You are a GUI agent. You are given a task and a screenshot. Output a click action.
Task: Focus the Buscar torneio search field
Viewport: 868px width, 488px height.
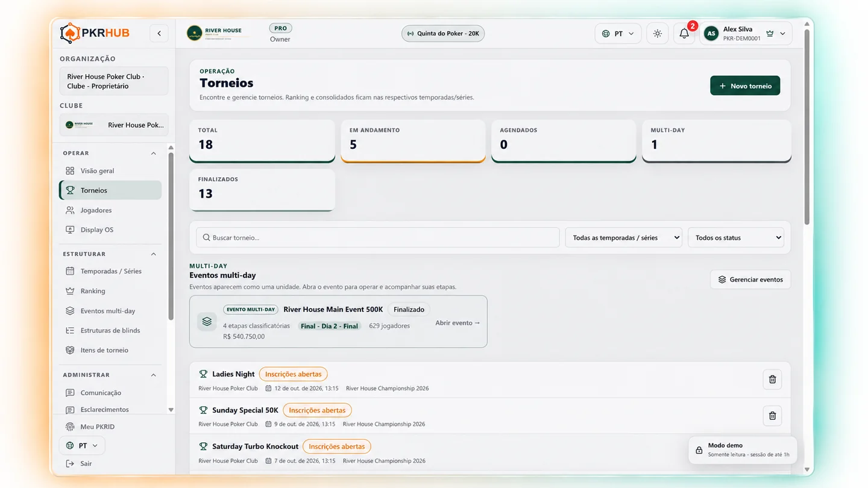(x=378, y=237)
